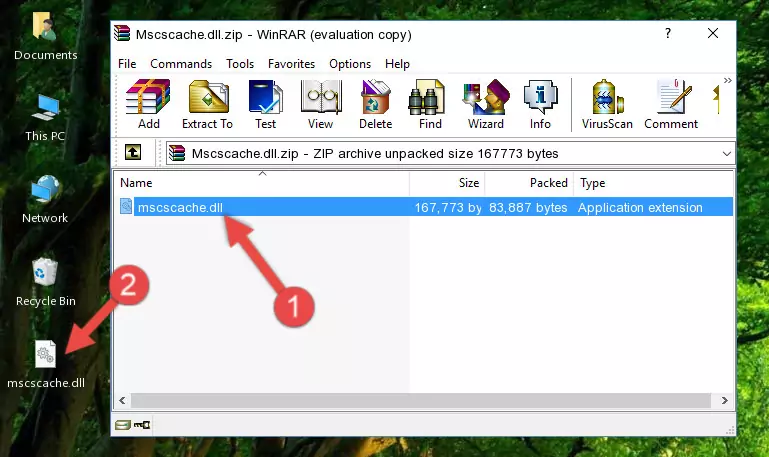Click the horizontal scrollbar thumb
The width and height of the screenshot is (769, 457).
point(420,401)
